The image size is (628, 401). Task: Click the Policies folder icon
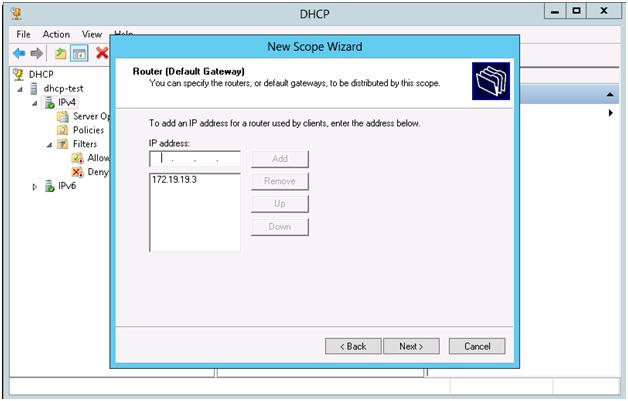62,130
